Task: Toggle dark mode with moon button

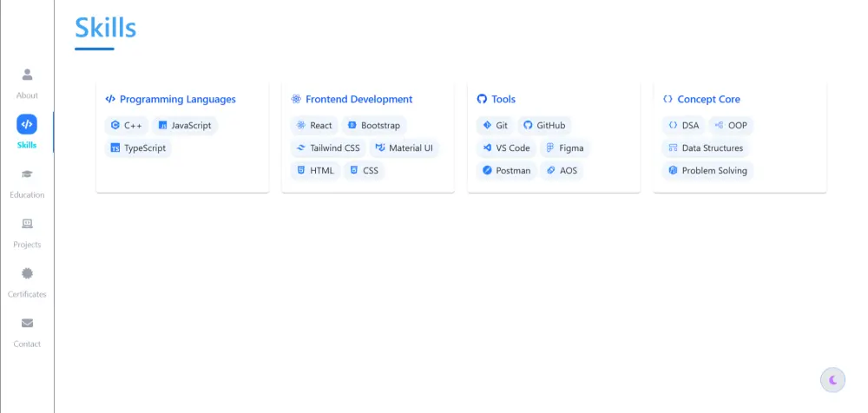Action: point(832,379)
